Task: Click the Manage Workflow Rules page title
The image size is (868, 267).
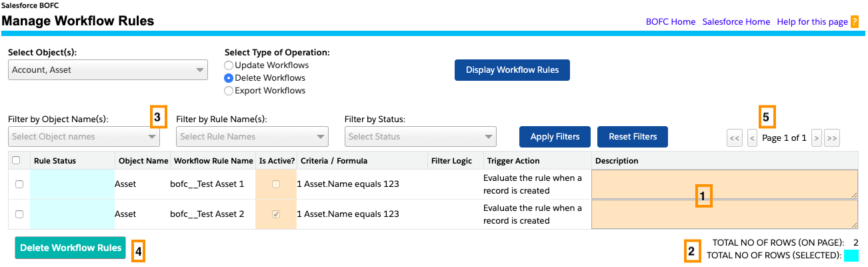Action: point(78,21)
